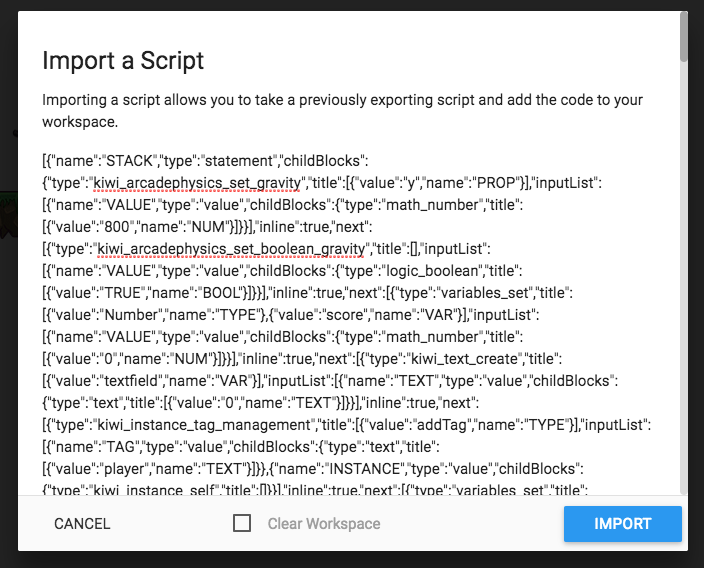Viewport: 704px width, 568px height.
Task: Click the IMPORT button
Action: coord(622,524)
